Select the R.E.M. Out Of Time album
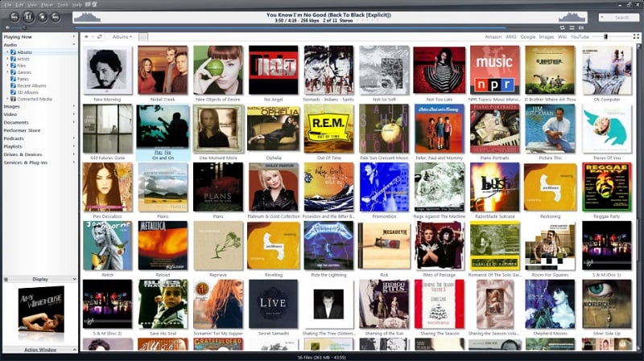 coord(328,129)
